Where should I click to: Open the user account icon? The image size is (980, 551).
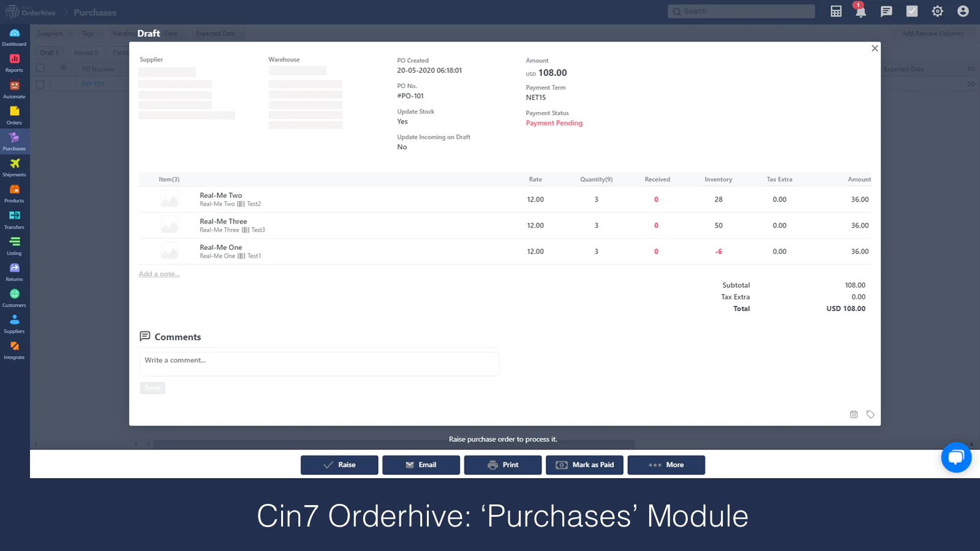963,11
